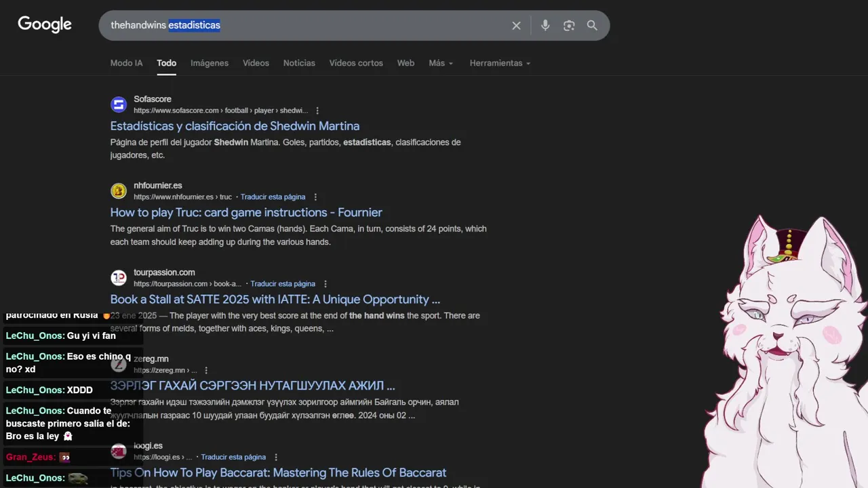Switch to Vídeos tab

256,63
